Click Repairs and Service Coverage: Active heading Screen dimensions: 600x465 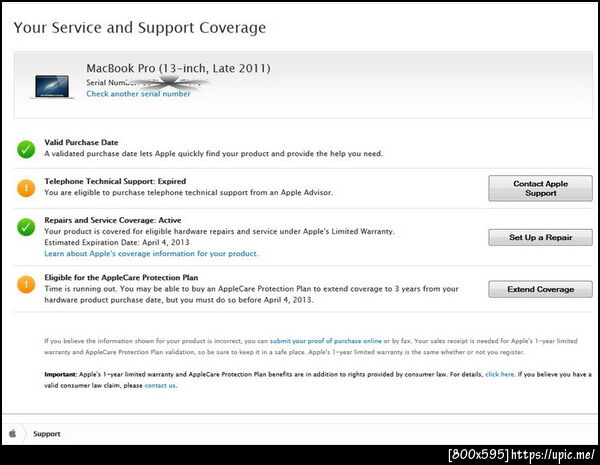[113, 220]
